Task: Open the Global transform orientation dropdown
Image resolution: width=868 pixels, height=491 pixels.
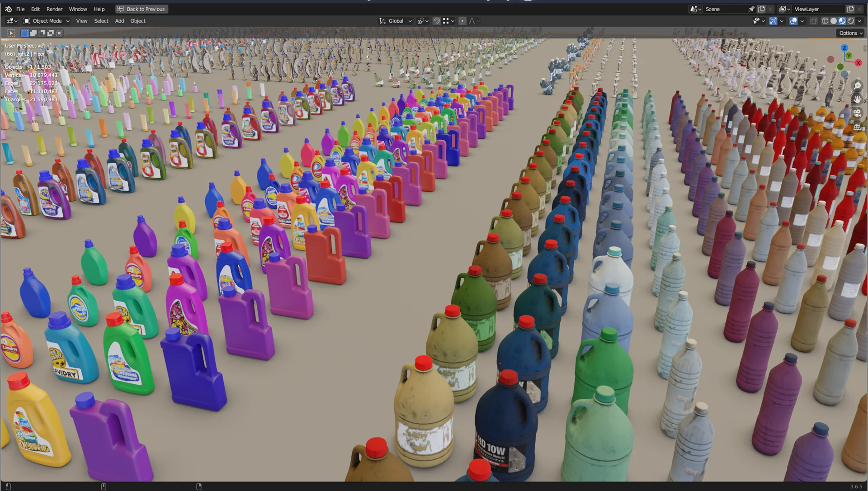Action: point(395,21)
